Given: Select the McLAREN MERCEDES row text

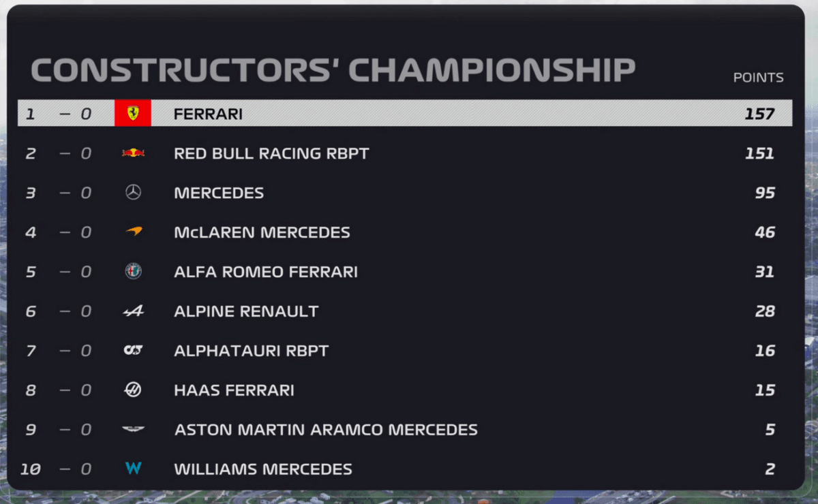Looking at the screenshot, I should tap(262, 233).
